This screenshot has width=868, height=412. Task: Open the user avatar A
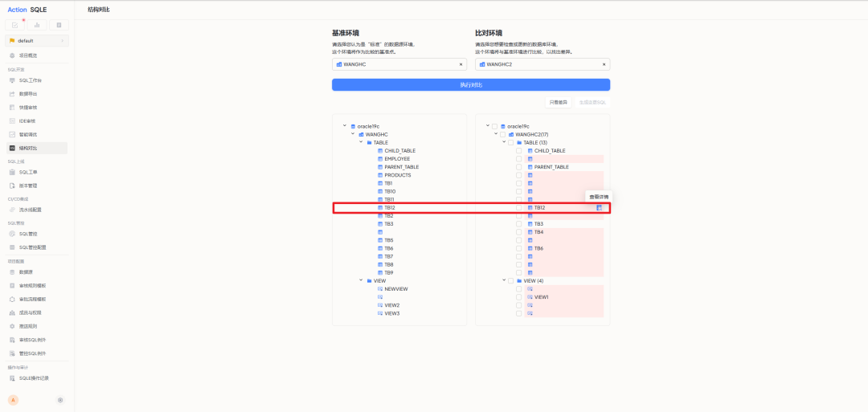pyautogui.click(x=14, y=400)
